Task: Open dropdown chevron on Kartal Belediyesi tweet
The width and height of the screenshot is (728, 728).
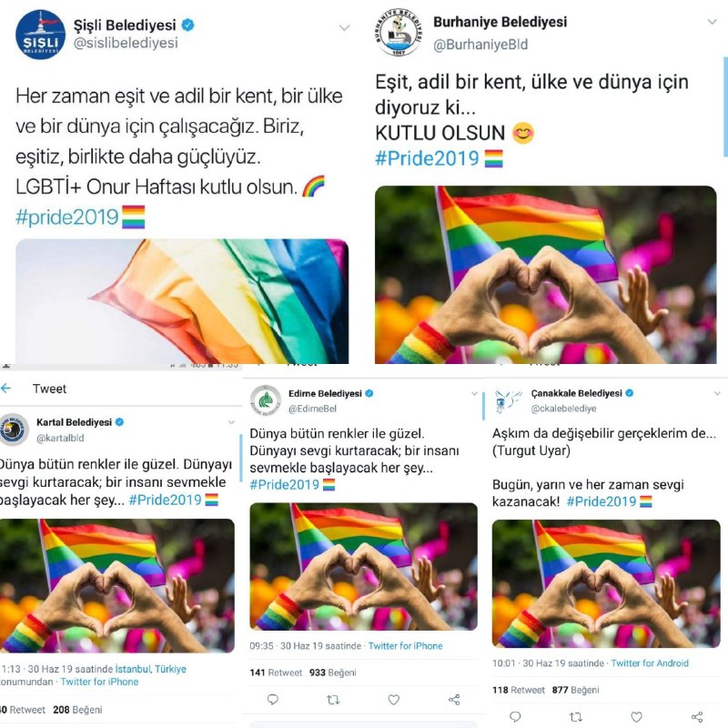Action: 231,422
